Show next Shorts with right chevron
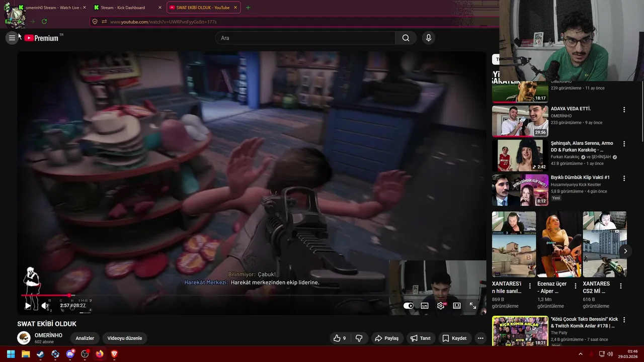Viewport: 644px width, 362px height. [x=625, y=251]
